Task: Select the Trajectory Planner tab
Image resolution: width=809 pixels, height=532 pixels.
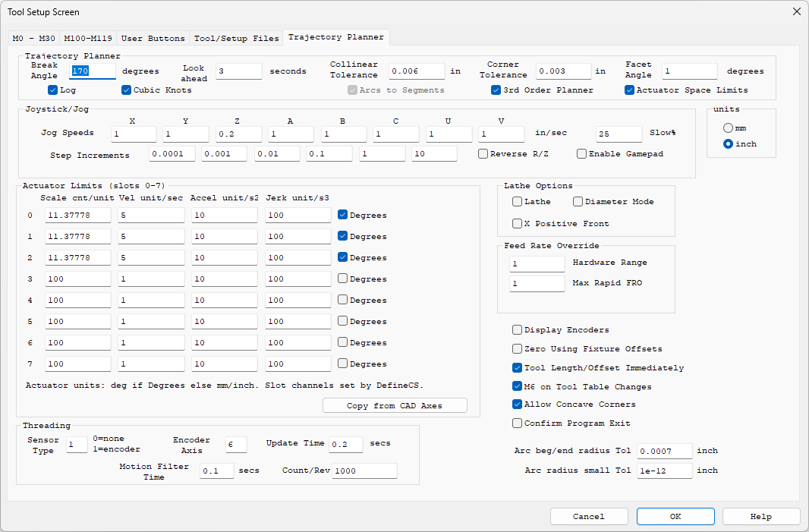Action: pos(336,37)
